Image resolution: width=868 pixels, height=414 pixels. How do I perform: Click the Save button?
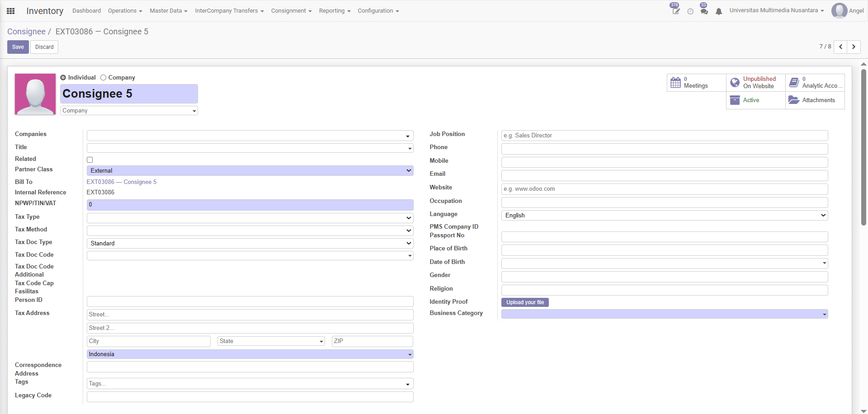pyautogui.click(x=17, y=47)
